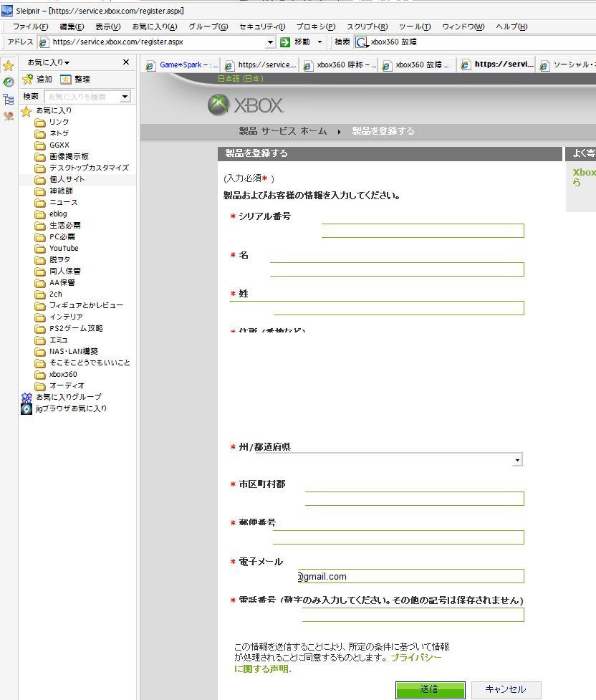The height and width of the screenshot is (700, 596).
Task: Switch to the xbox360 故障 tab
Action: pos(418,65)
